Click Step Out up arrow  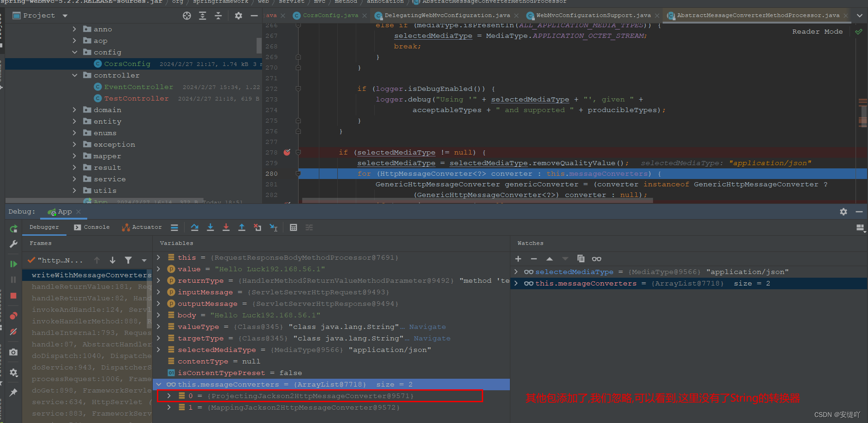(242, 227)
